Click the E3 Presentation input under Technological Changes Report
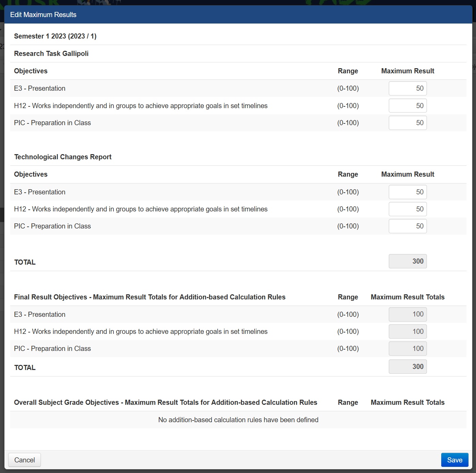The height and width of the screenshot is (473, 476). (x=408, y=192)
